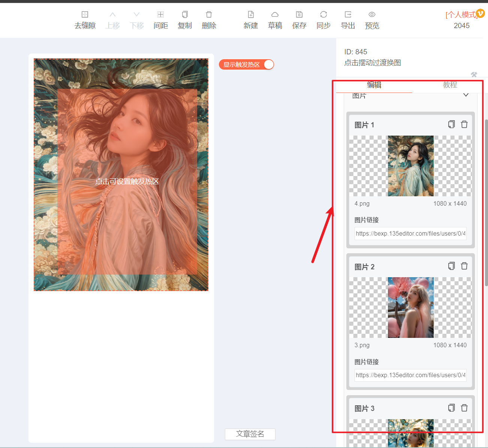Click the 点击可设置触发热区 hotspot area

[x=127, y=182]
